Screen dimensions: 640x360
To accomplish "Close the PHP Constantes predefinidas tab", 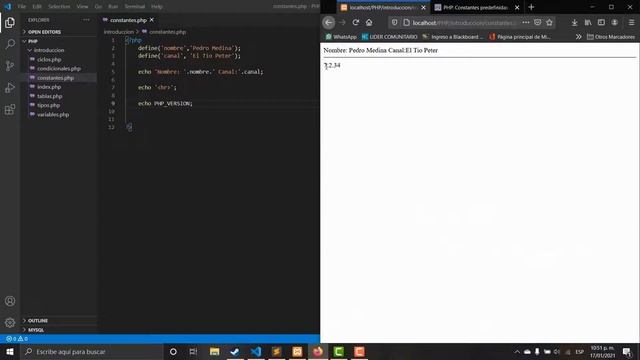I will (x=517, y=7).
